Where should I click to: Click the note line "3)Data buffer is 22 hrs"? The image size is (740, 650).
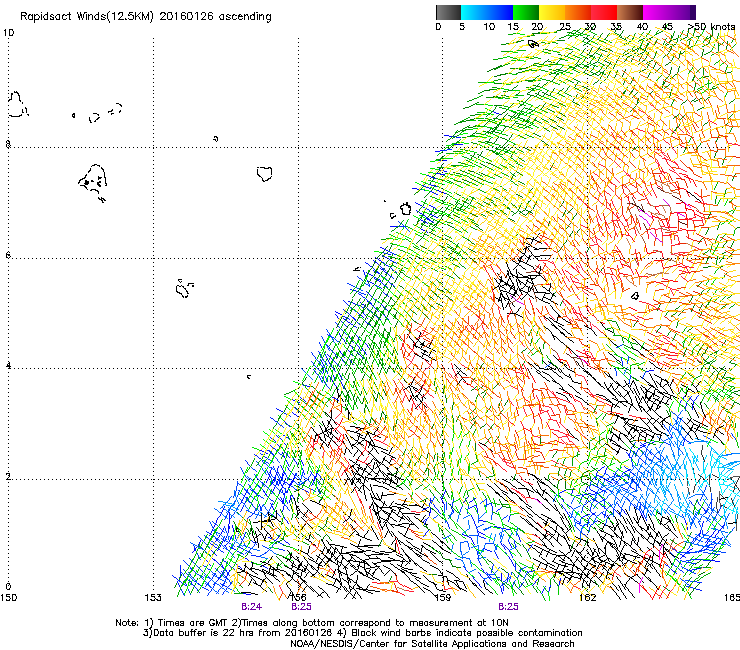tap(362, 633)
